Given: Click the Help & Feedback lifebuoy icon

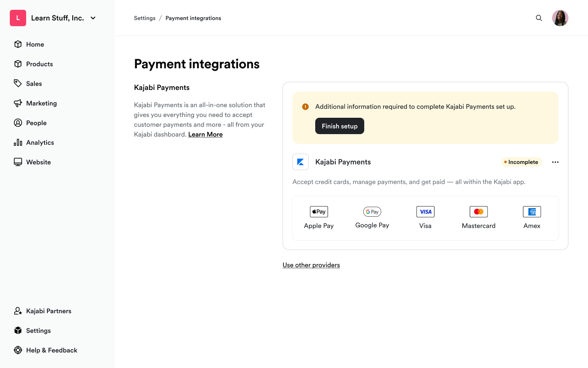Looking at the screenshot, I should point(18,350).
